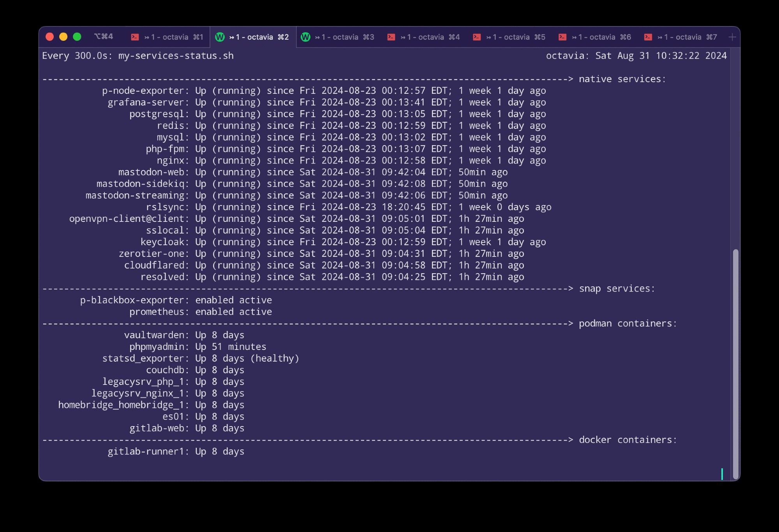Click the 'mastodon-streaming:' service name

tap(137, 195)
